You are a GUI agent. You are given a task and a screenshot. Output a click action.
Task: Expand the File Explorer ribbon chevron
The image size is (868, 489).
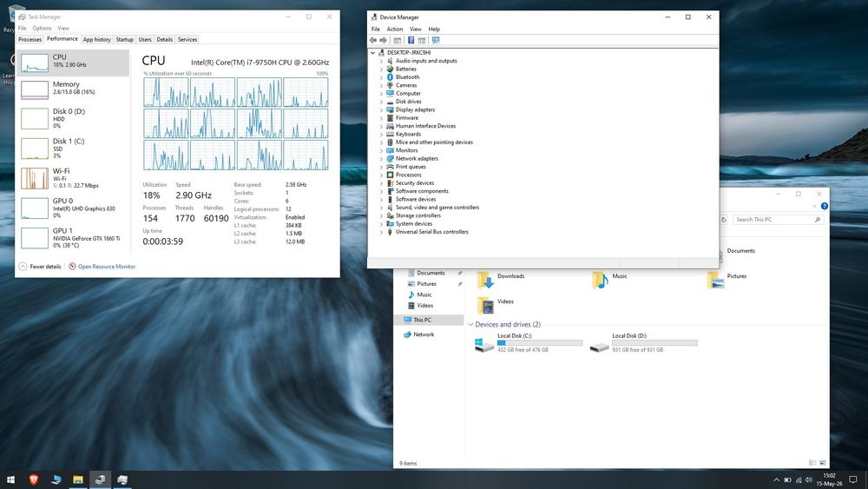click(814, 206)
